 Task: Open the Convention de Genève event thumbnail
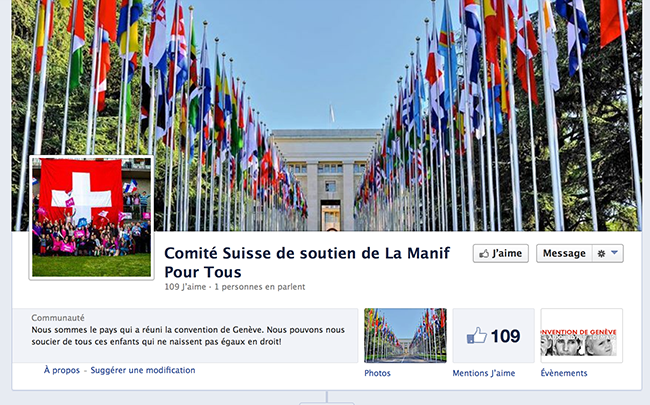coord(582,335)
